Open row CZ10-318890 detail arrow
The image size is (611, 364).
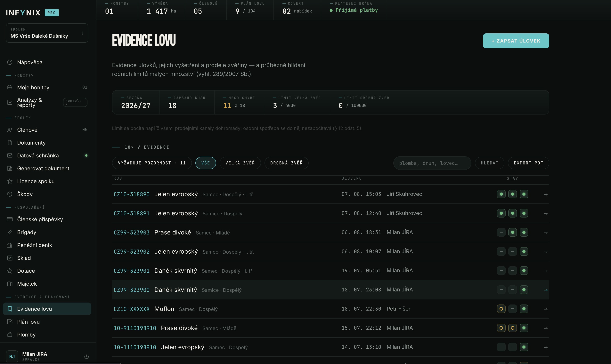pyautogui.click(x=546, y=194)
